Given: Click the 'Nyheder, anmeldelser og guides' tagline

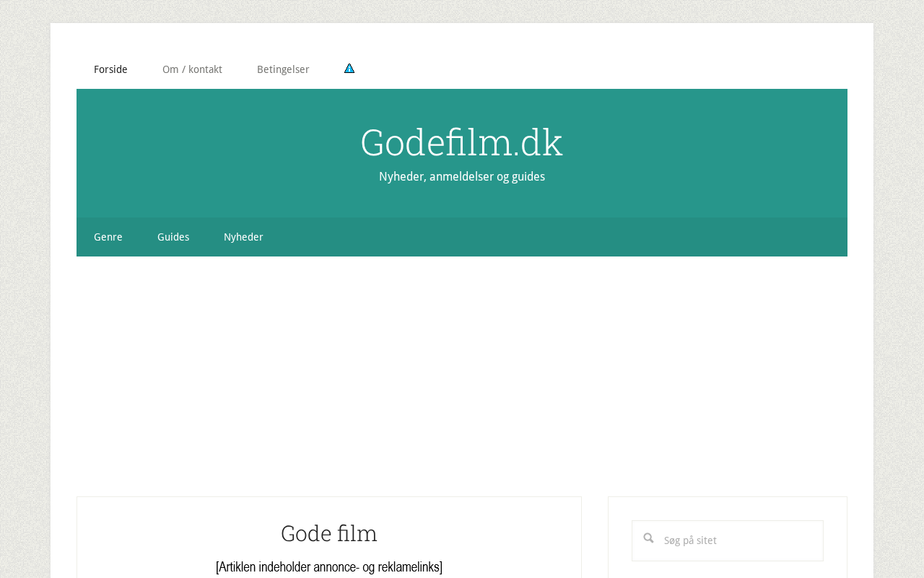Looking at the screenshot, I should tap(462, 177).
